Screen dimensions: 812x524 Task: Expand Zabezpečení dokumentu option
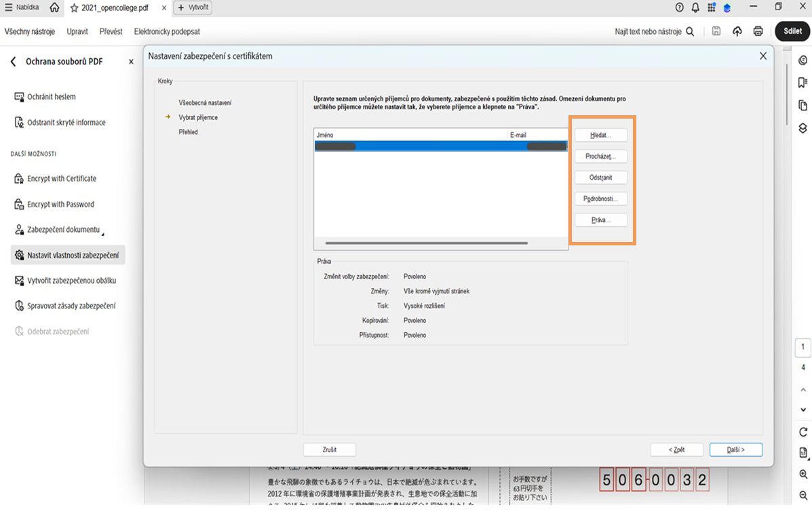point(59,230)
